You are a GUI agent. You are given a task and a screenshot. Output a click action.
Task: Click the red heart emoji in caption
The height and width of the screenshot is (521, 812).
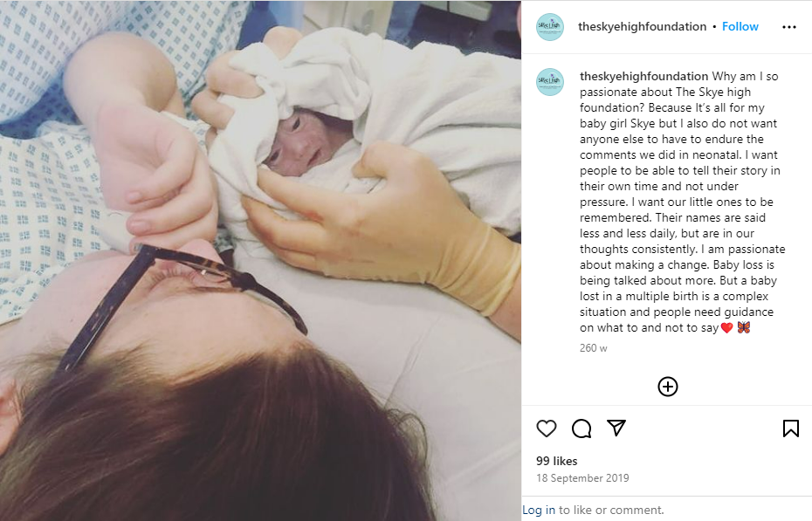[x=726, y=327]
